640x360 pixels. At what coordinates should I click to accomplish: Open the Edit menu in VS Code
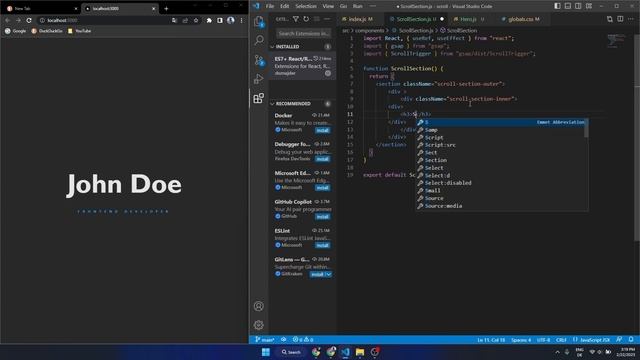[x=284, y=6]
